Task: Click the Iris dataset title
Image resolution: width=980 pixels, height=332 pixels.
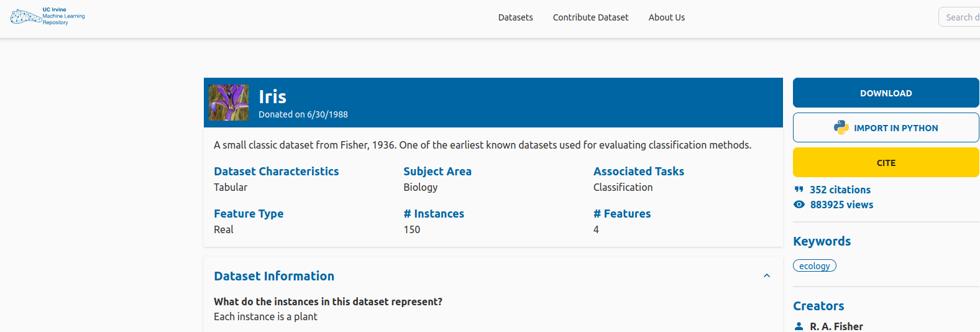Action: pyautogui.click(x=272, y=97)
